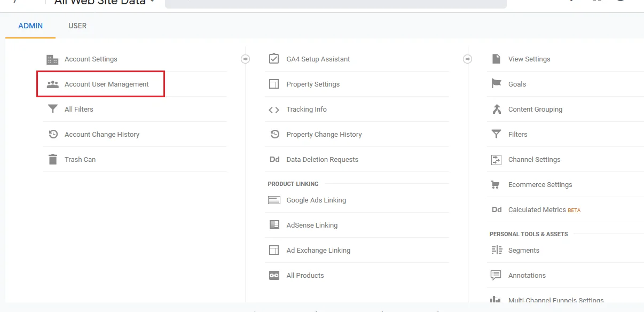Click the arrow circle between Account and Property columns
644x312 pixels.
(x=246, y=59)
